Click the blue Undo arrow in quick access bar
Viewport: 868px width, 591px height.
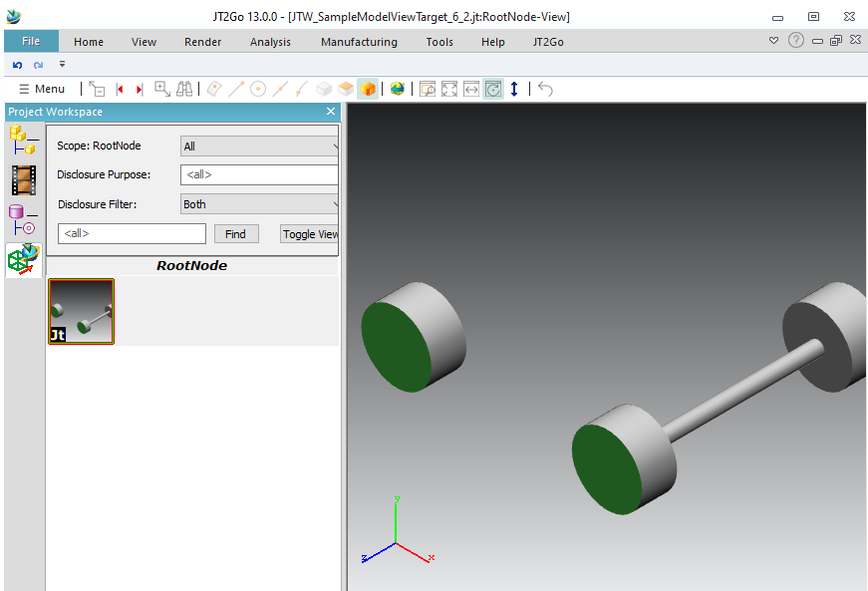pos(17,65)
